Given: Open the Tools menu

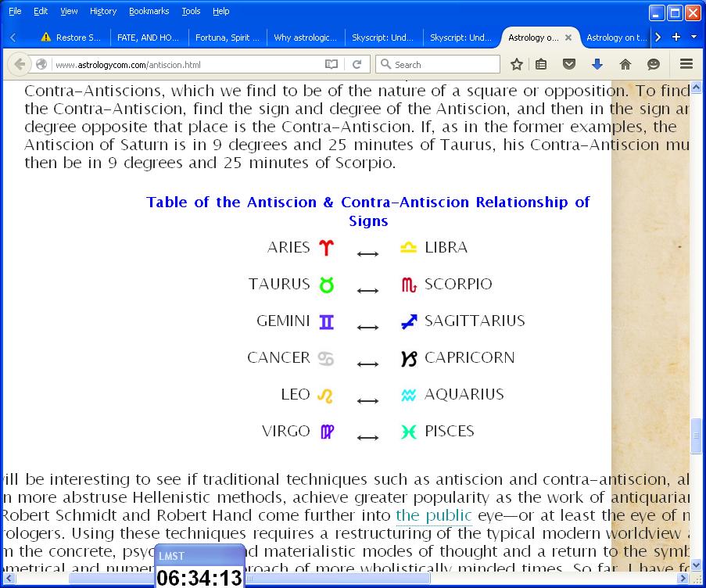Looking at the screenshot, I should (x=191, y=11).
